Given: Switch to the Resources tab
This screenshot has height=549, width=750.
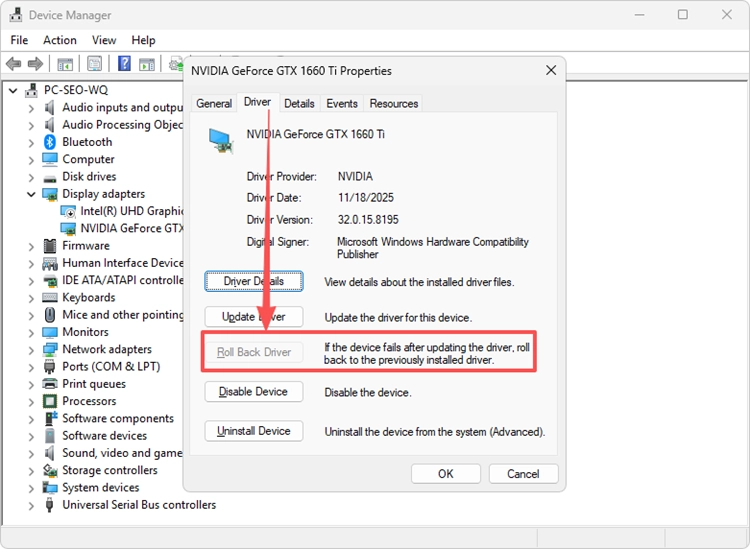Looking at the screenshot, I should [x=394, y=103].
